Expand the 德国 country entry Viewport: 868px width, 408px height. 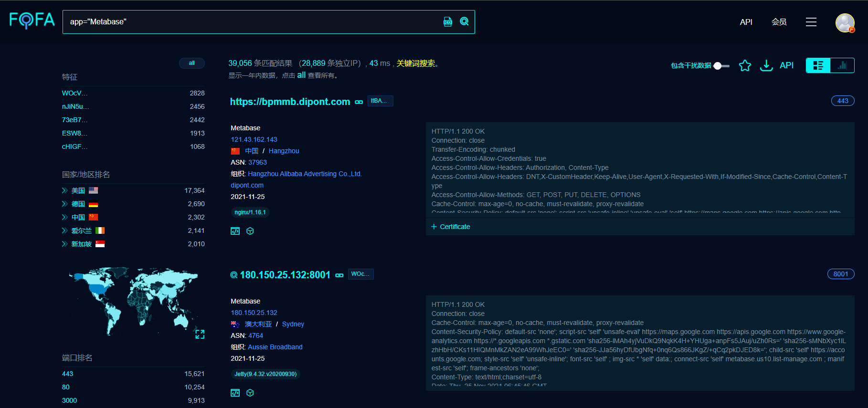click(64, 204)
